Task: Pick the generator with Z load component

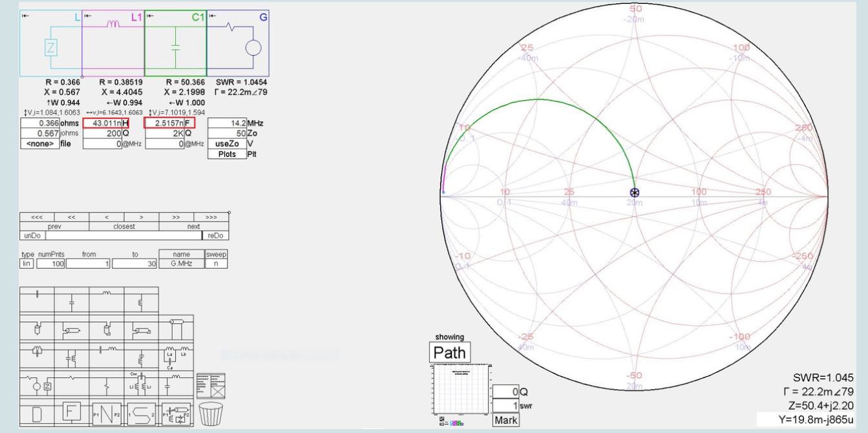Action: click(x=37, y=384)
